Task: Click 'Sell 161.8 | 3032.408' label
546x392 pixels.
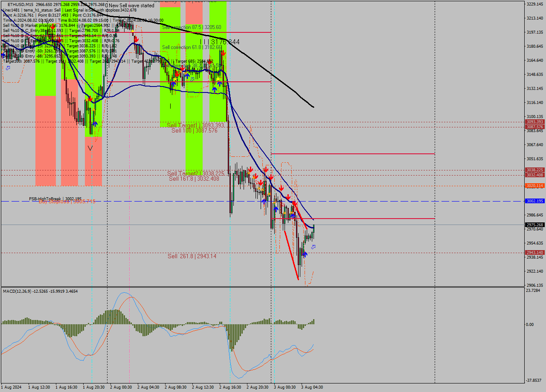Action: coord(194,179)
